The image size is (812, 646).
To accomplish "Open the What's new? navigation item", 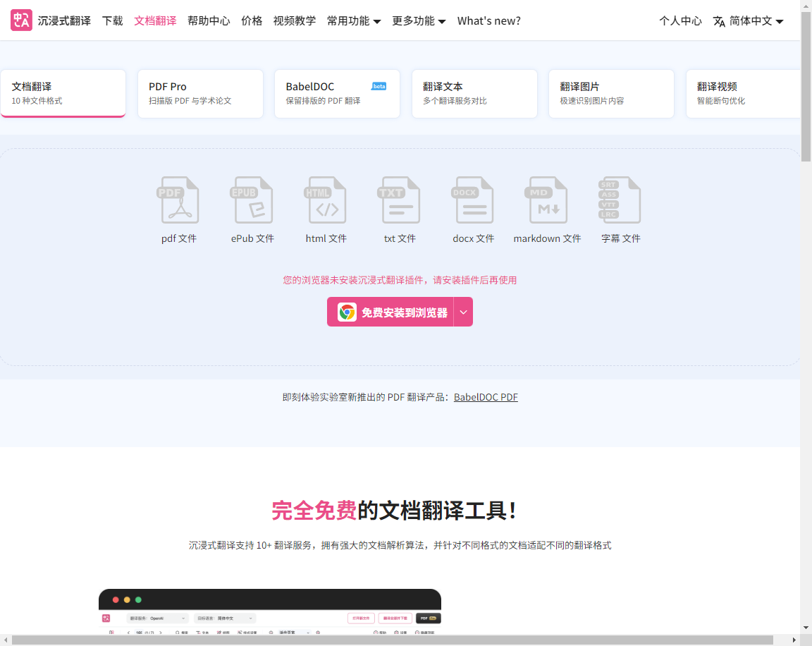I will point(489,20).
